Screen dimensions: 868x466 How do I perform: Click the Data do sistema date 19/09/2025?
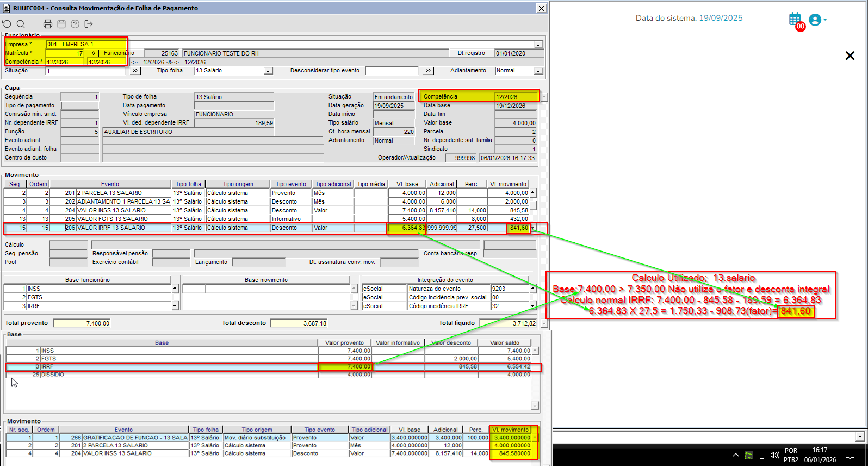(721, 18)
